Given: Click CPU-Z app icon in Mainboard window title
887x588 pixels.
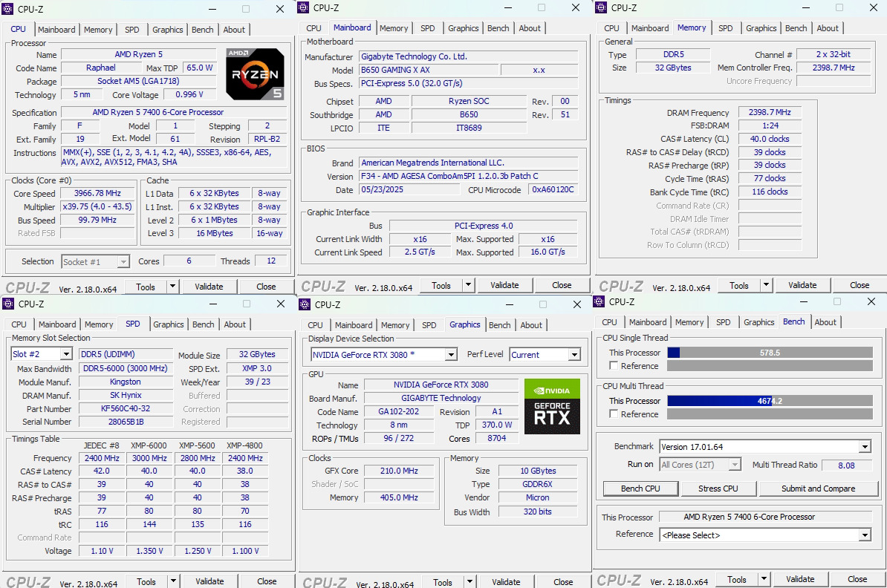Looking at the screenshot, I should tap(304, 7).
